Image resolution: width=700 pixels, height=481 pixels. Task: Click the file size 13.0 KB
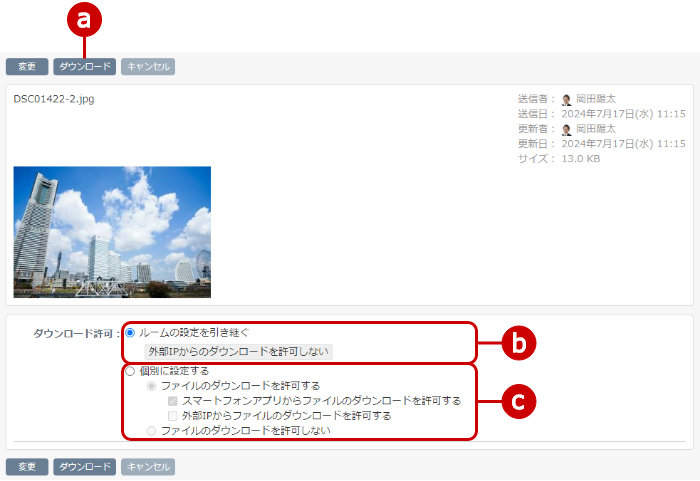tap(581, 159)
